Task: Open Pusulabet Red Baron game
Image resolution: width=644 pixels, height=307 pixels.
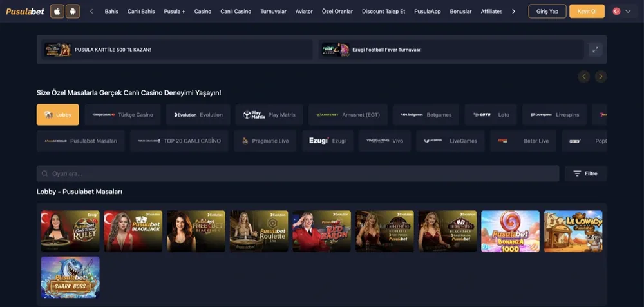Action: point(321,232)
